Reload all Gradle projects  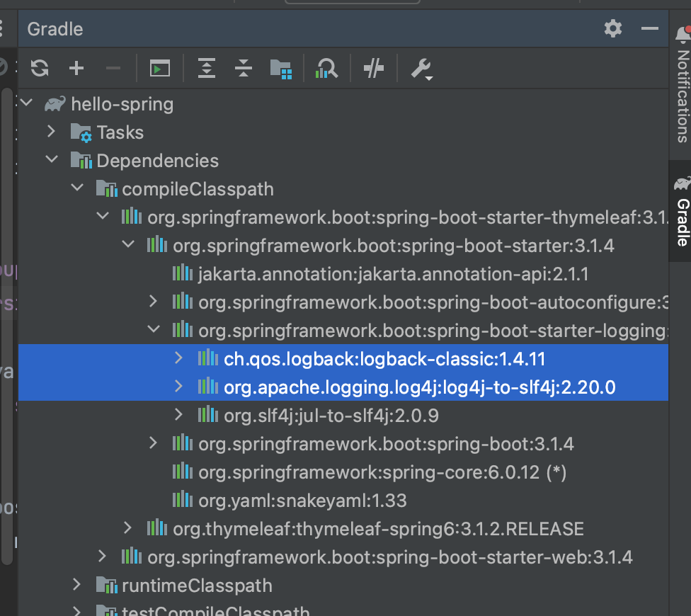tap(40, 68)
